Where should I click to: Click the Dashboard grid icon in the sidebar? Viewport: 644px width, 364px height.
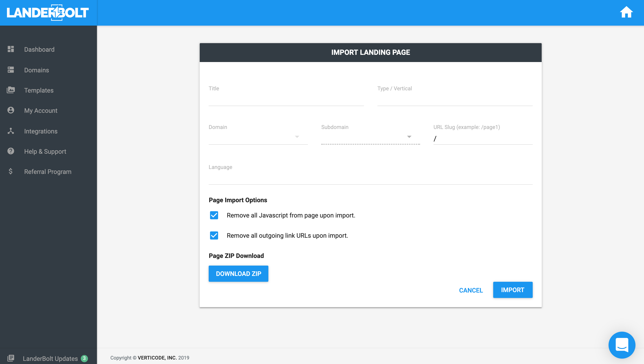pyautogui.click(x=11, y=49)
